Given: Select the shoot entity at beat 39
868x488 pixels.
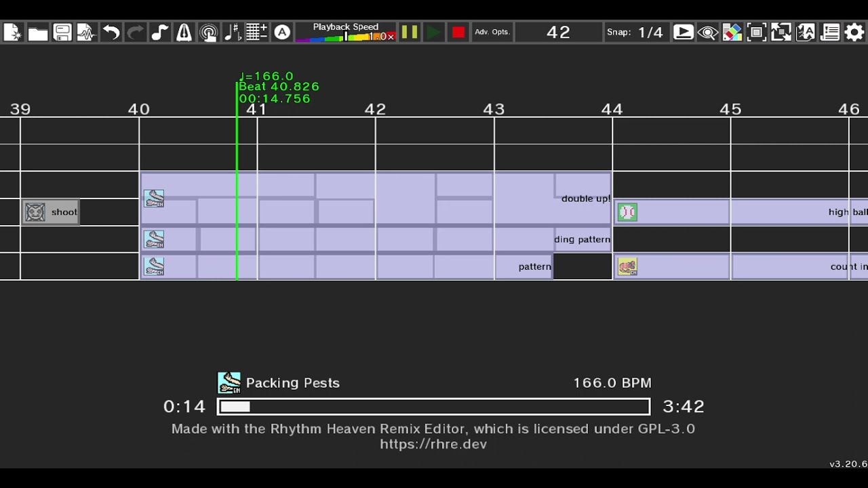Looking at the screenshot, I should pos(50,212).
